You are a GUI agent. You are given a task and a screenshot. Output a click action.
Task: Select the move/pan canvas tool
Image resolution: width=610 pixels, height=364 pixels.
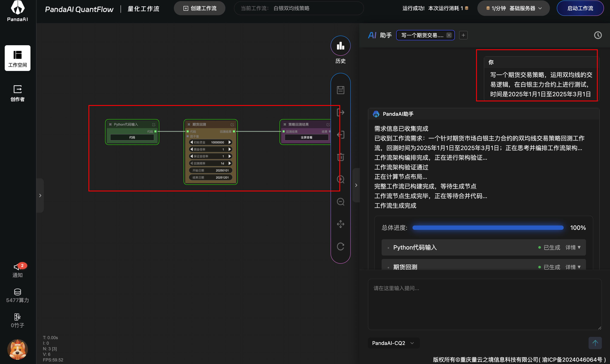340,224
